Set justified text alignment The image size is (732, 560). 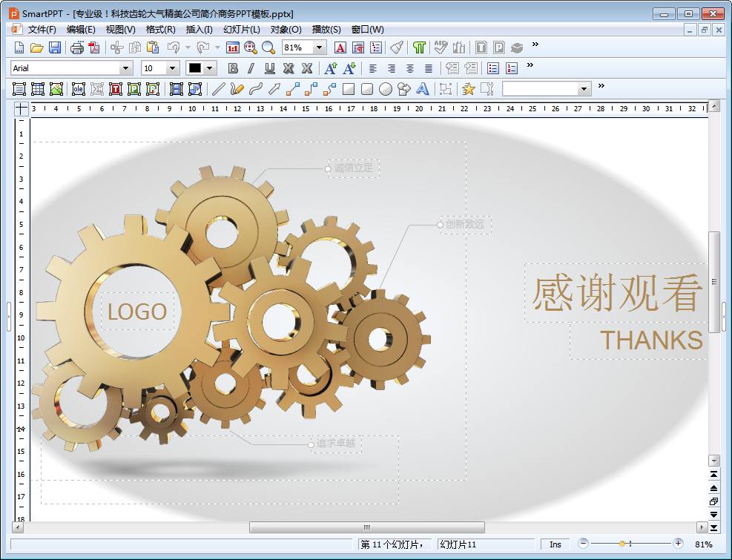429,68
